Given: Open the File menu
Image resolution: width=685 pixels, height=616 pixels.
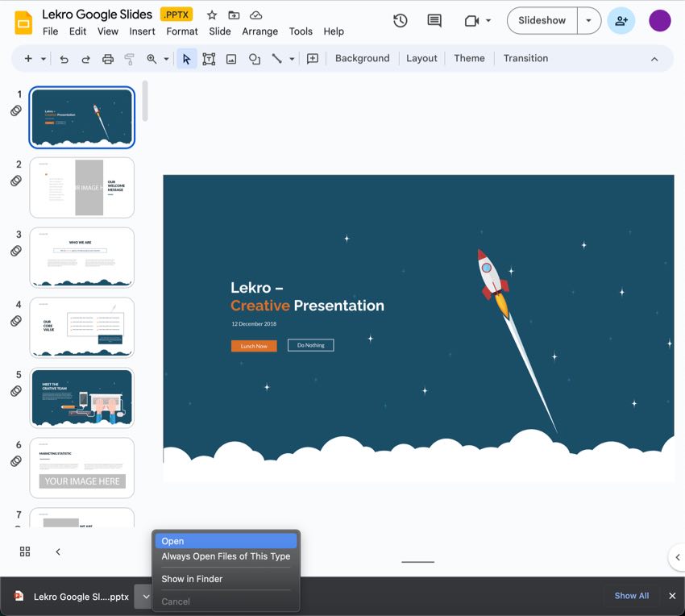Looking at the screenshot, I should pyautogui.click(x=50, y=31).
